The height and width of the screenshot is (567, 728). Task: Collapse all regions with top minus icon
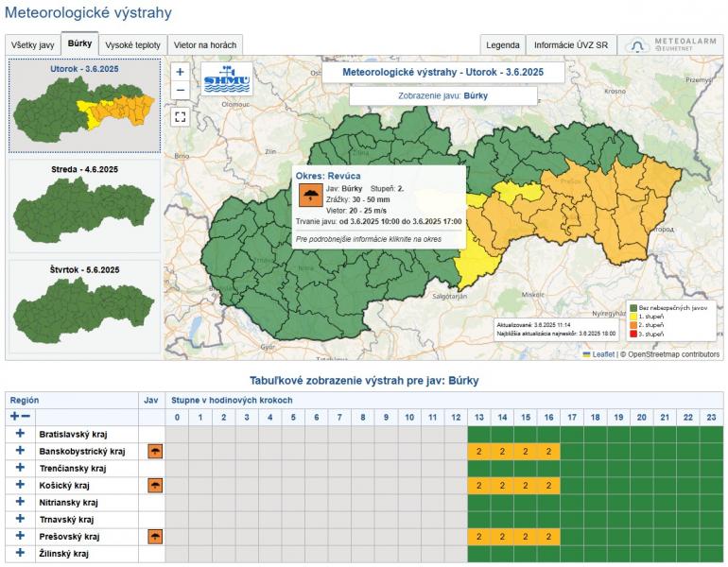26,416
